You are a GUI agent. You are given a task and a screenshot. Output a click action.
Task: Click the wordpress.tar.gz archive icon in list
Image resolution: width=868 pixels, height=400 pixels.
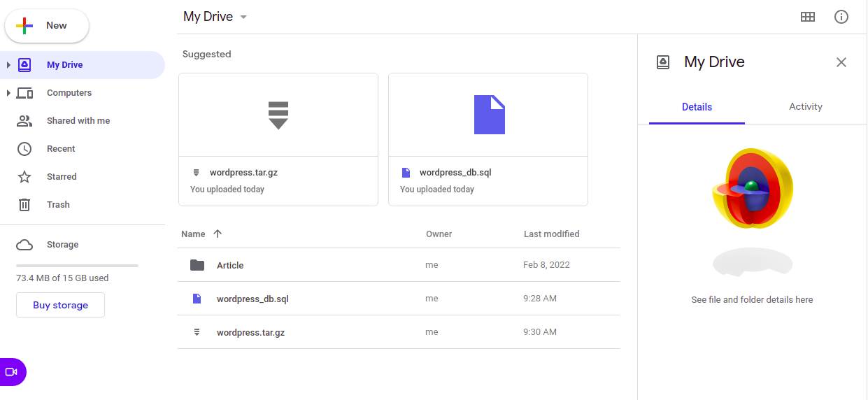click(x=197, y=332)
